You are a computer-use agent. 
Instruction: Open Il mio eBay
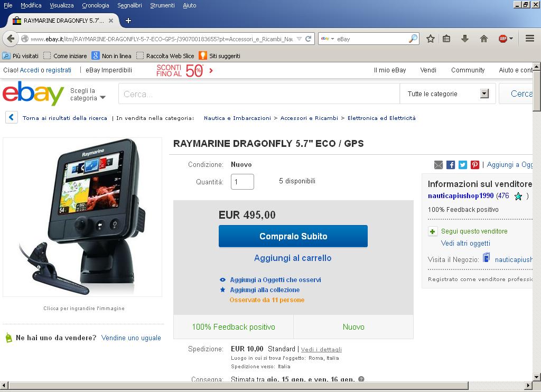[x=390, y=70]
